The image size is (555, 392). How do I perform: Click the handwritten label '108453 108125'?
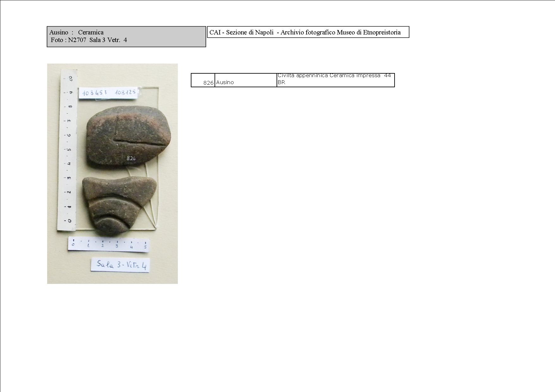(x=109, y=93)
